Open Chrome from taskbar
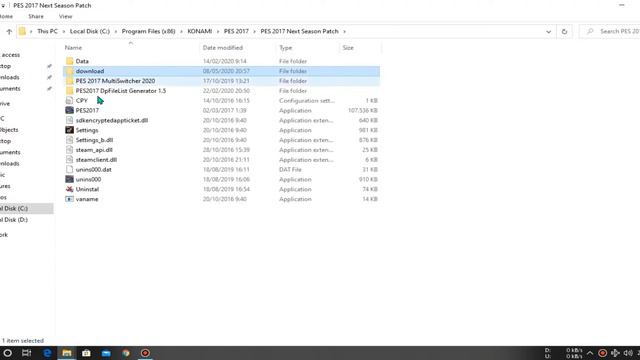The width and height of the screenshot is (640, 360). pyautogui.click(x=126, y=353)
